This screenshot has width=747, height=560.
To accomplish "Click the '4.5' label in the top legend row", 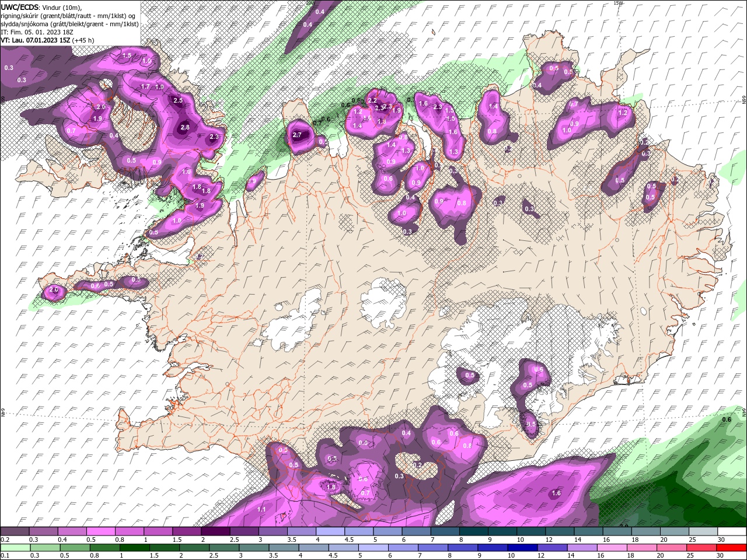I will 350,540.
